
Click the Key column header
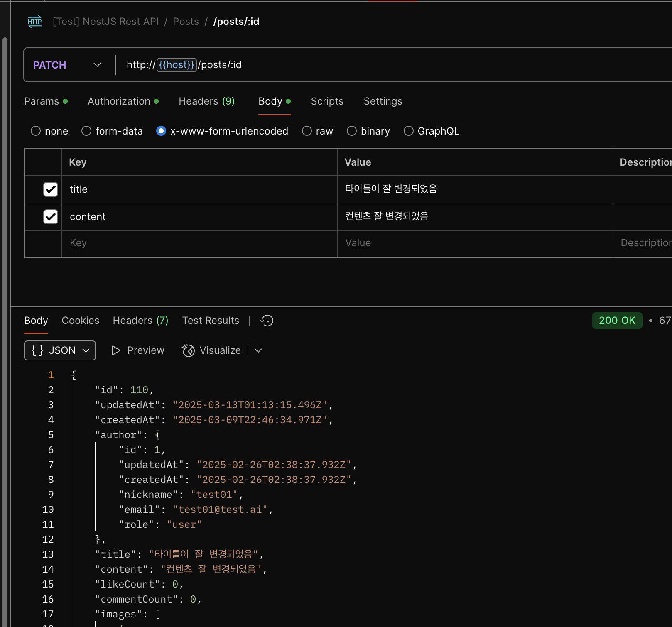[x=199, y=162]
